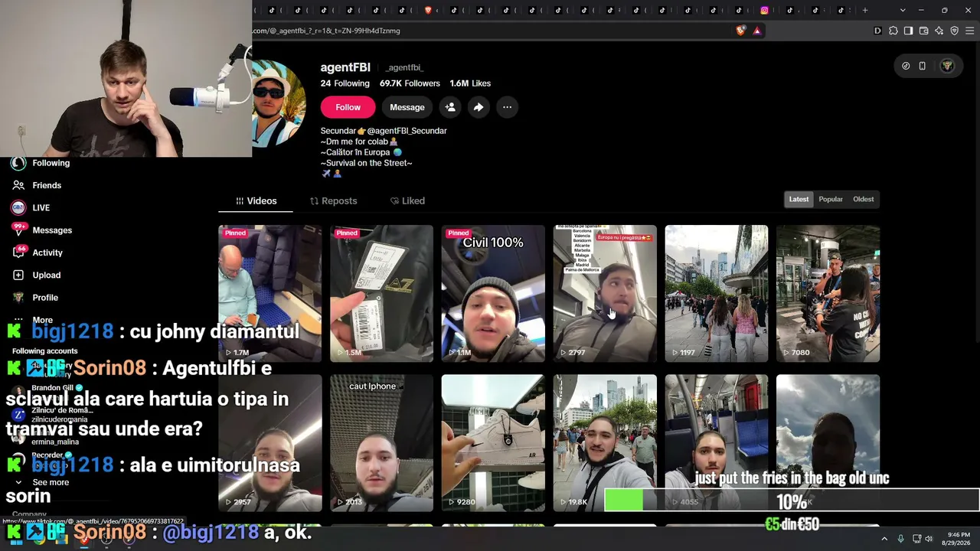Click the phone app icon at top right
The image size is (980, 551).
923,66
